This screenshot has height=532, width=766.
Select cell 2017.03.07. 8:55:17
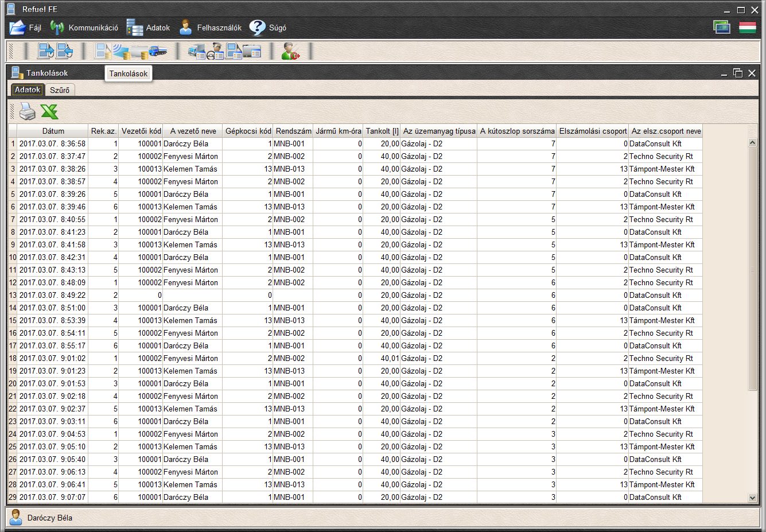click(53, 345)
